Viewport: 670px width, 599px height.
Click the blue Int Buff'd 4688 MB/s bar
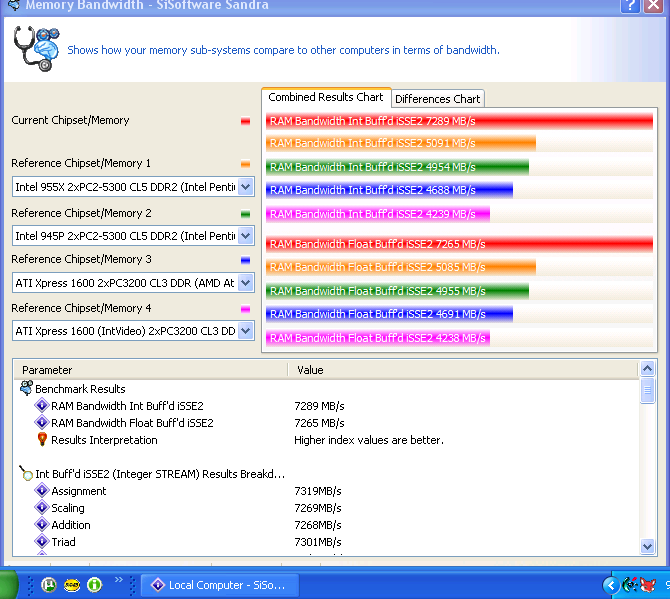coord(389,190)
